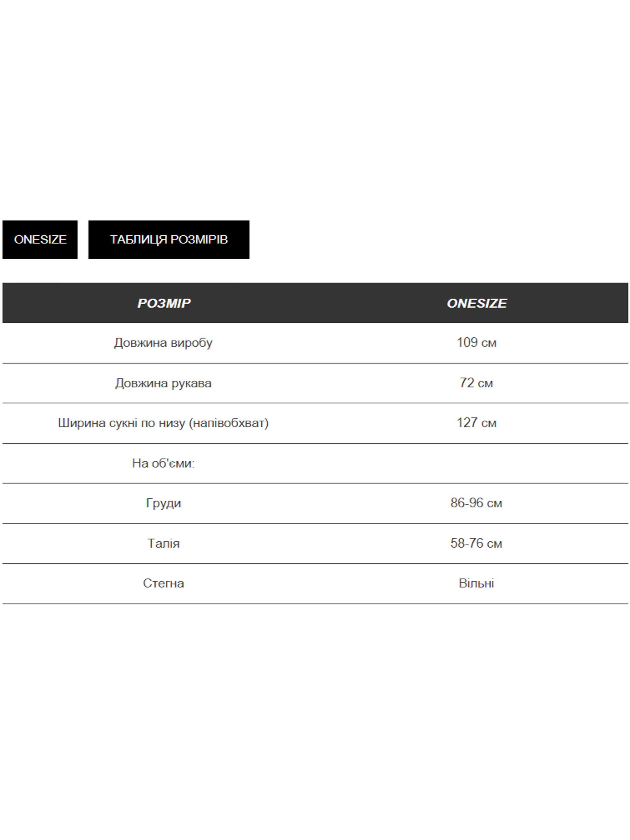Click the 86-96 см chest value

[x=476, y=504]
